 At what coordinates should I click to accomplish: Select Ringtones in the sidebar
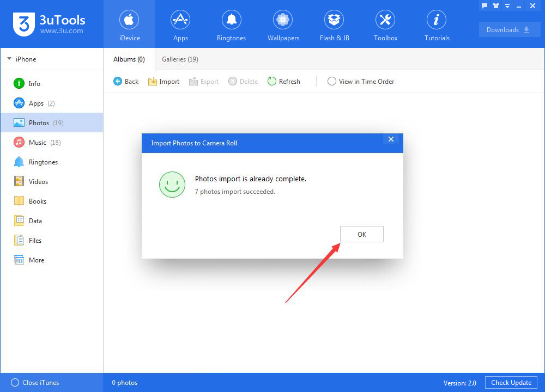pos(52,162)
